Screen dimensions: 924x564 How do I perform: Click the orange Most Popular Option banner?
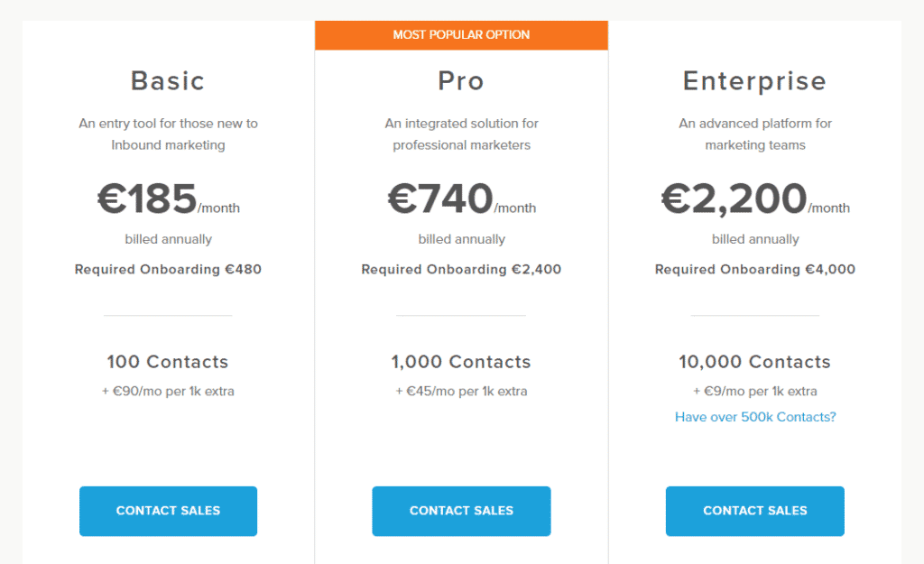tap(461, 35)
